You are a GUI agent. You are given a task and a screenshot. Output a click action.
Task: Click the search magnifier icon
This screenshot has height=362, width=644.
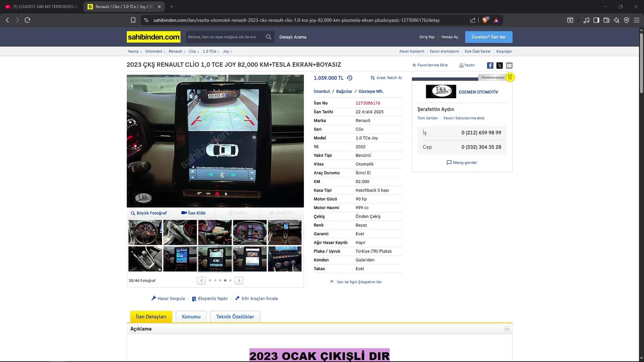[269, 37]
